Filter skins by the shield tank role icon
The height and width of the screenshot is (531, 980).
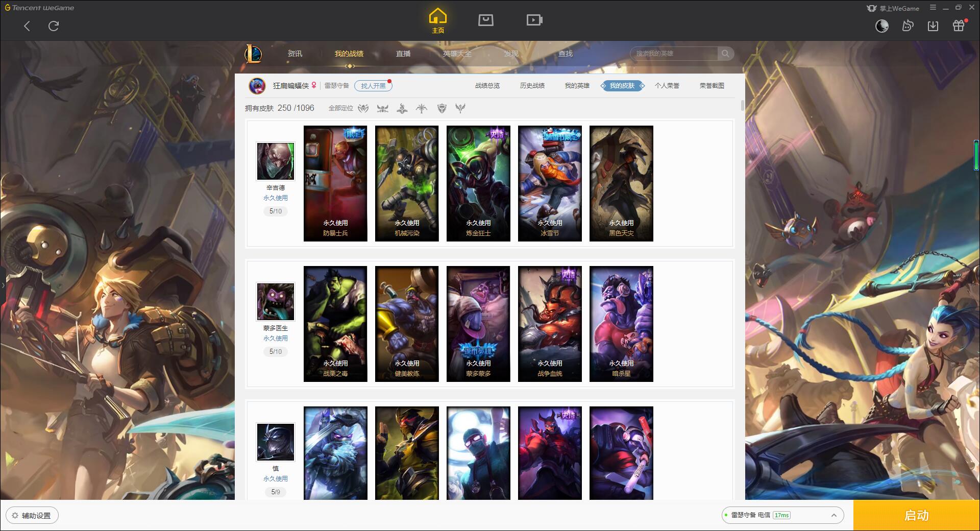coord(442,108)
